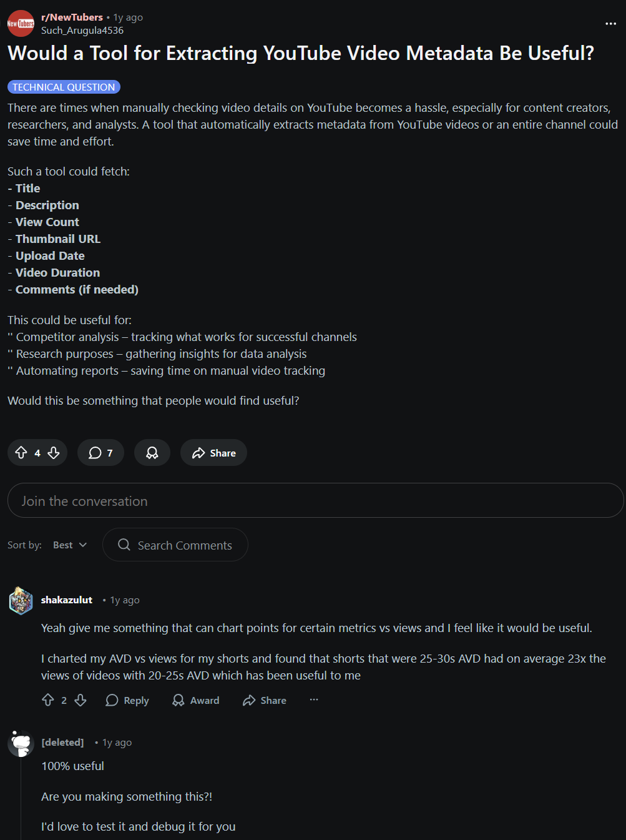The width and height of the screenshot is (626, 840).
Task: Downvote the post with the down arrow
Action: 53,452
